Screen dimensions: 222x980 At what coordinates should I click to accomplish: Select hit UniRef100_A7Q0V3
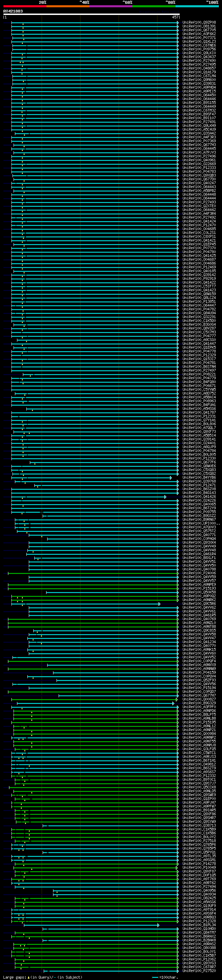pyautogui.click(x=199, y=527)
